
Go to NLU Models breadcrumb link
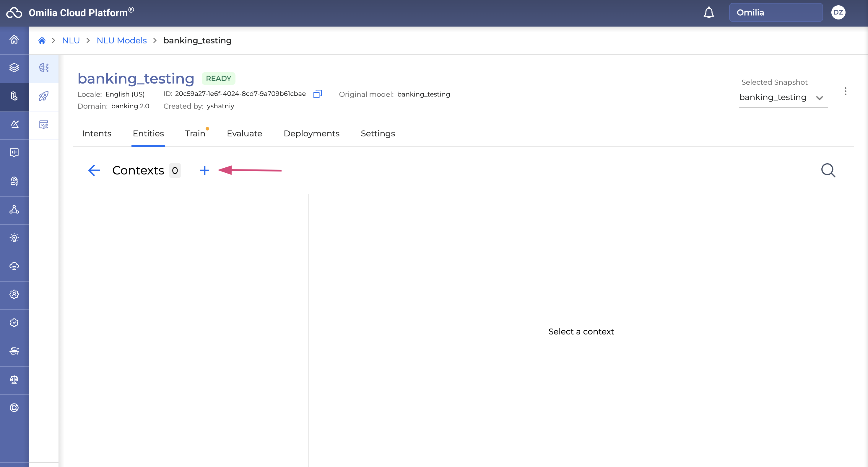(x=122, y=41)
